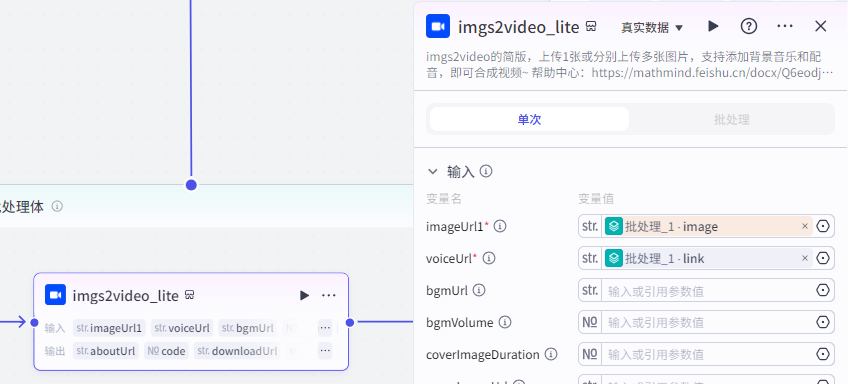Run the imgs2video_lite node from panel header

tap(713, 26)
